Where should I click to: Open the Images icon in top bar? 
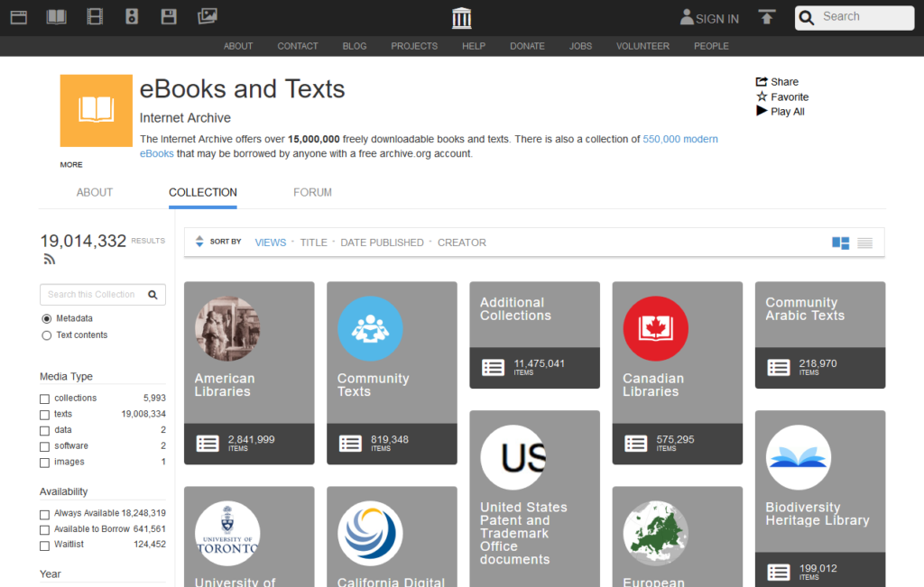(207, 16)
